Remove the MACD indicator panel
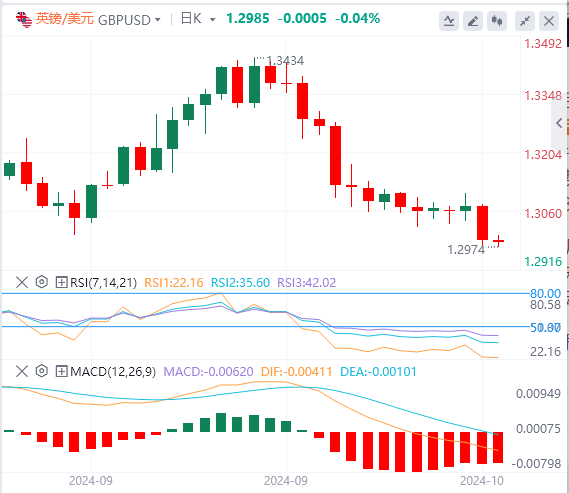This screenshot has height=493, width=569. [x=22, y=371]
